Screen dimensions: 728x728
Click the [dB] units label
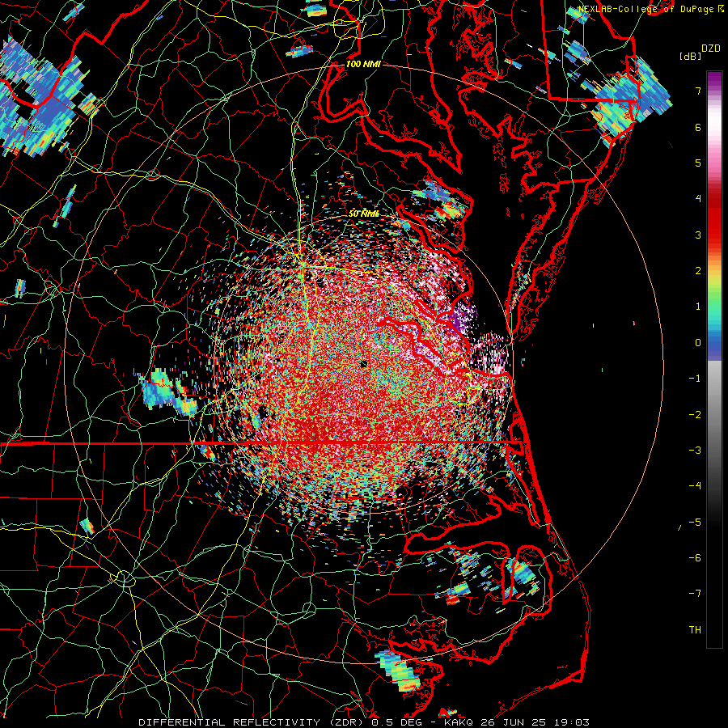tap(690, 56)
